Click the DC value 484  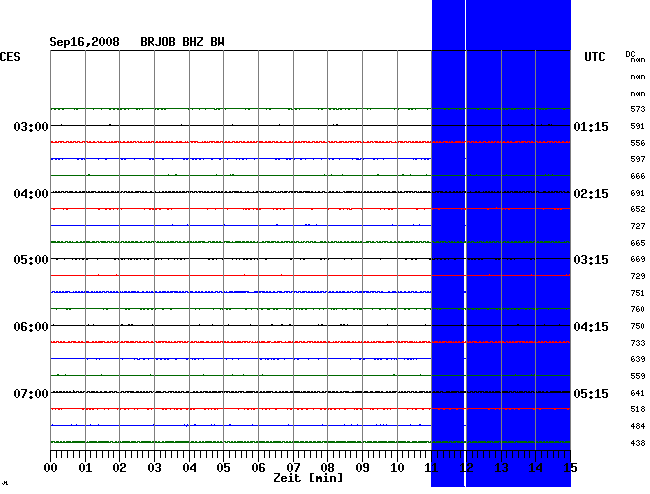[x=638, y=426]
